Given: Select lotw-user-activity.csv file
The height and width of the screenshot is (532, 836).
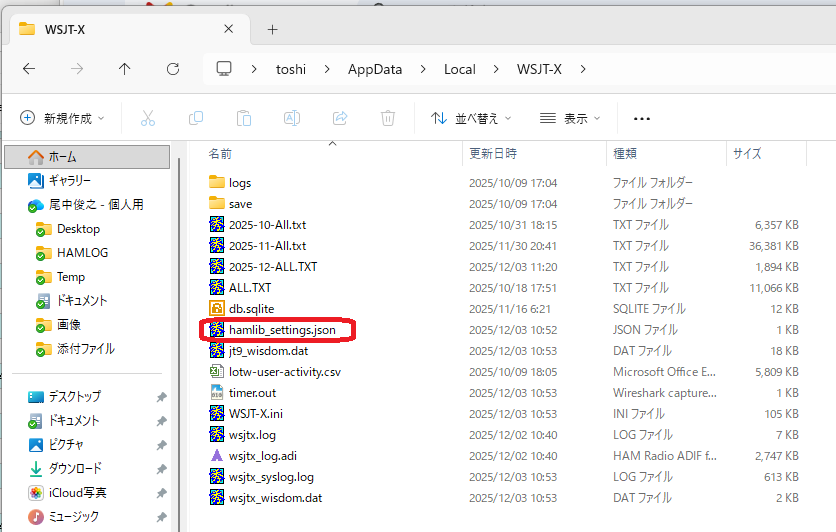Looking at the screenshot, I should 285,372.
